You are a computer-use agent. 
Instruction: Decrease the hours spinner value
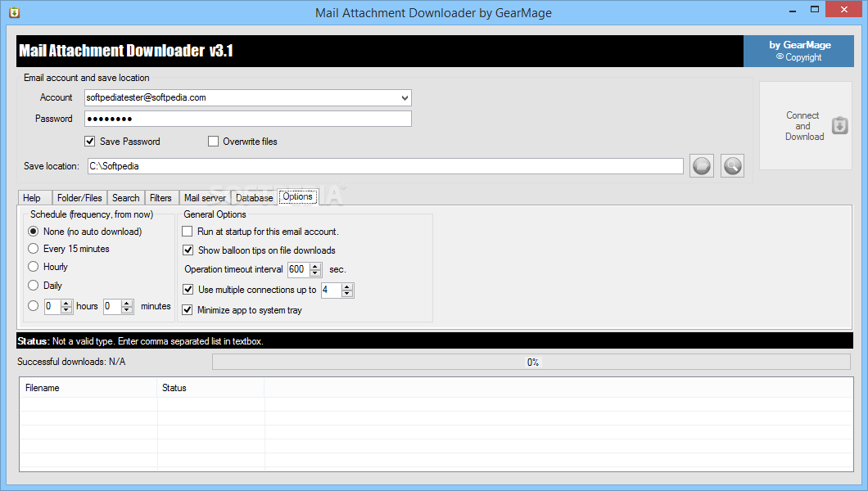pos(66,309)
